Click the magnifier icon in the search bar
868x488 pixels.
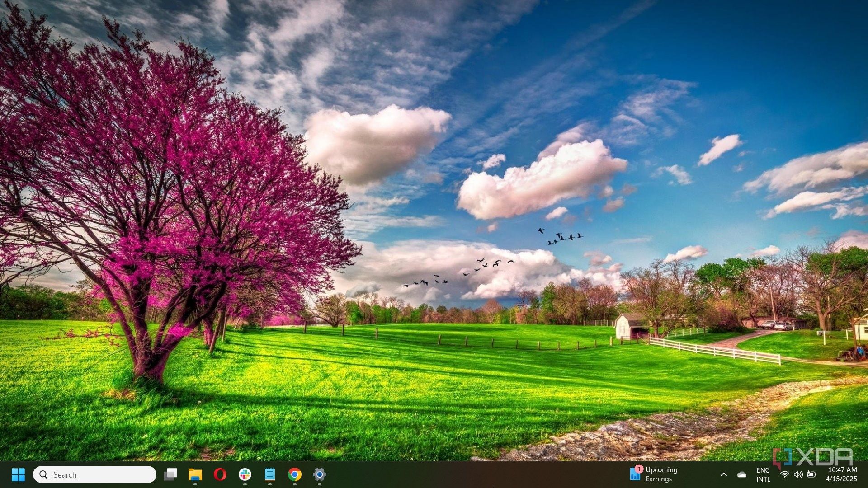pyautogui.click(x=43, y=475)
